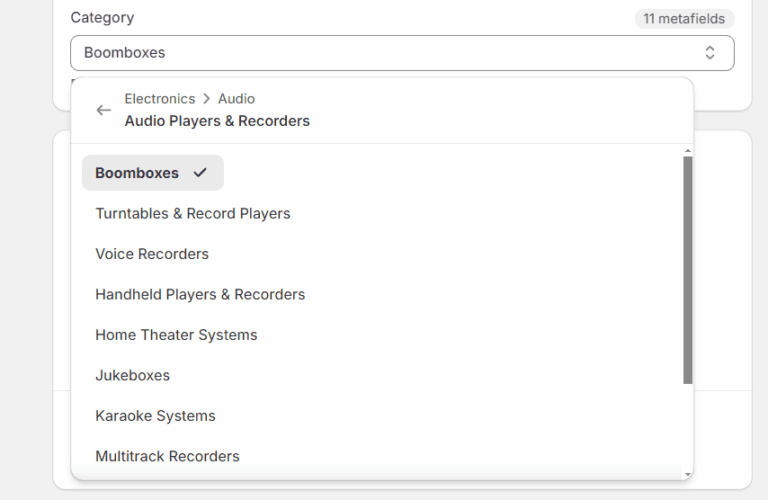Click the Category dropdown selector arrows

pyautogui.click(x=710, y=53)
